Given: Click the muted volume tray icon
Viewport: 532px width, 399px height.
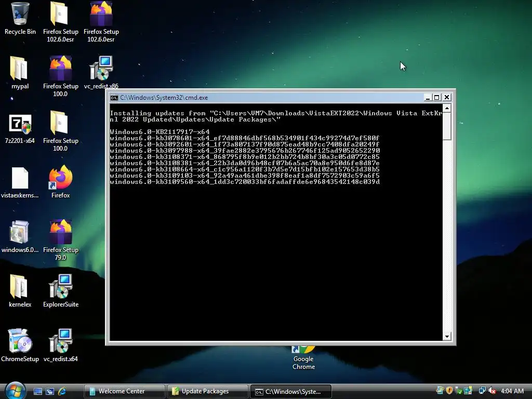Looking at the screenshot, I should click(492, 391).
